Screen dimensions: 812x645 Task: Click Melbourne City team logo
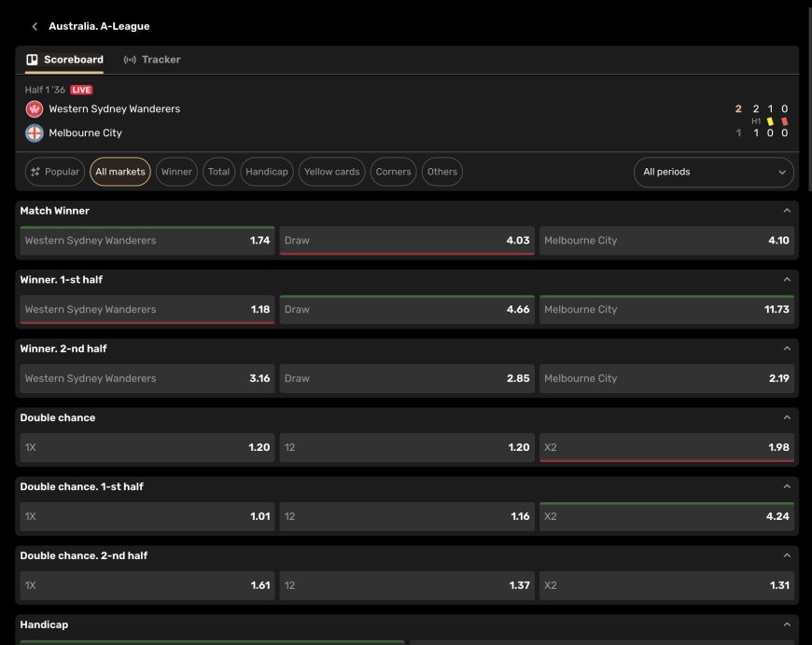(x=35, y=133)
